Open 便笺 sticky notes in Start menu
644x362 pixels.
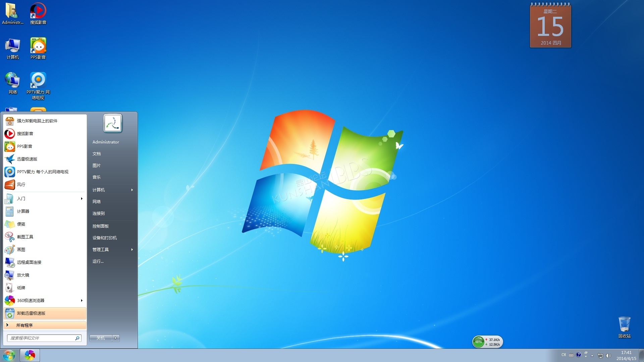tap(45, 224)
